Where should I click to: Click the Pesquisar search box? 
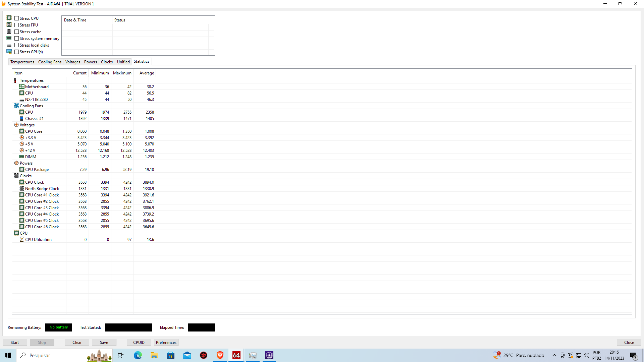coord(64,355)
